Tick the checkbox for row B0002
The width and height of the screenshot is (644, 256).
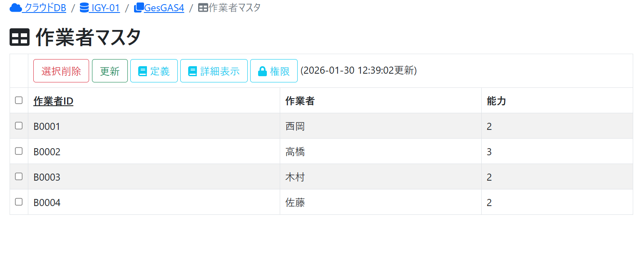[x=19, y=151]
